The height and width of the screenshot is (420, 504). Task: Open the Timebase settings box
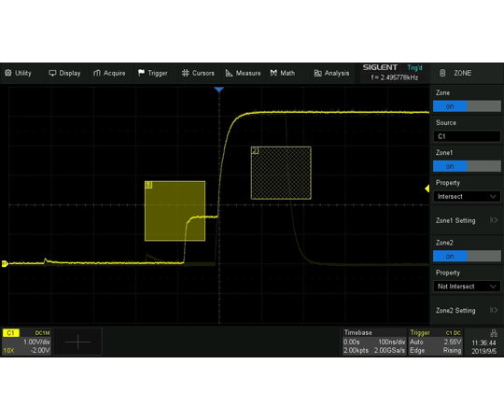click(x=374, y=342)
